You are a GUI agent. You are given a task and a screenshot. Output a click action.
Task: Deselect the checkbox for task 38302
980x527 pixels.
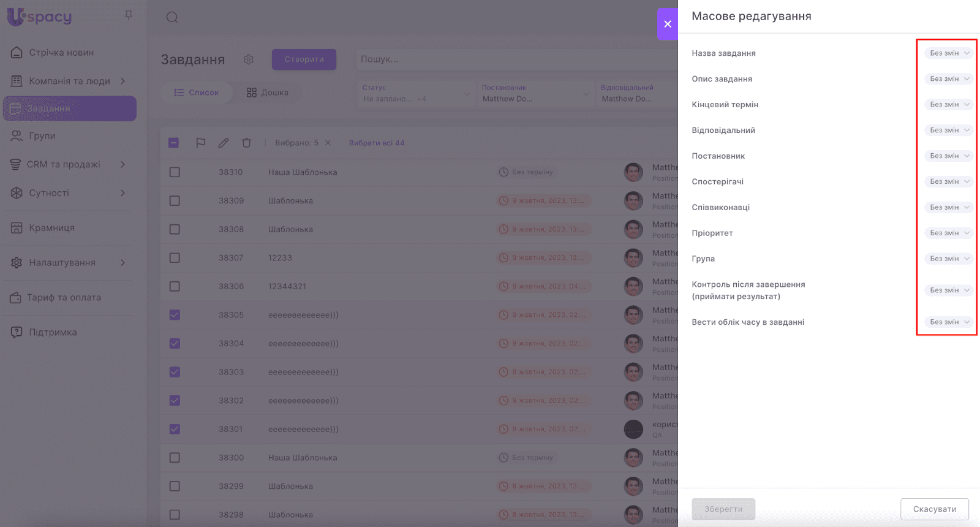pyautogui.click(x=175, y=401)
